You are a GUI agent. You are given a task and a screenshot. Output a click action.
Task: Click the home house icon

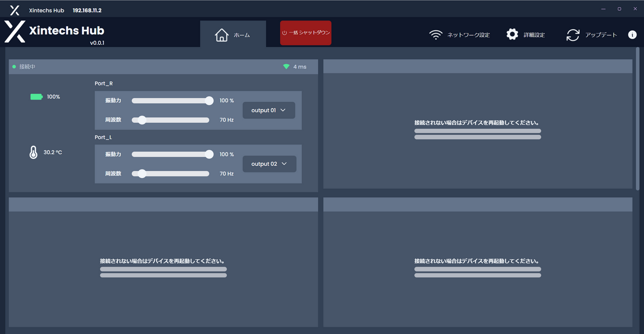pos(222,35)
